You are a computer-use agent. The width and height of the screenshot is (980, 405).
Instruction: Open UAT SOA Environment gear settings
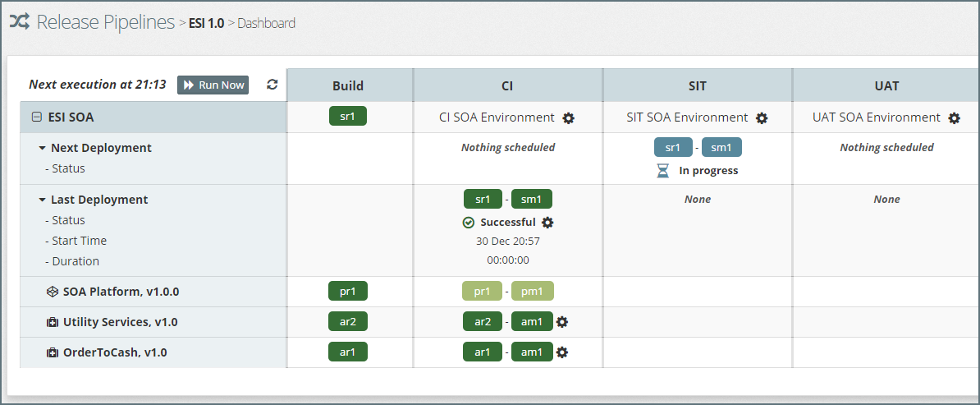tap(954, 118)
